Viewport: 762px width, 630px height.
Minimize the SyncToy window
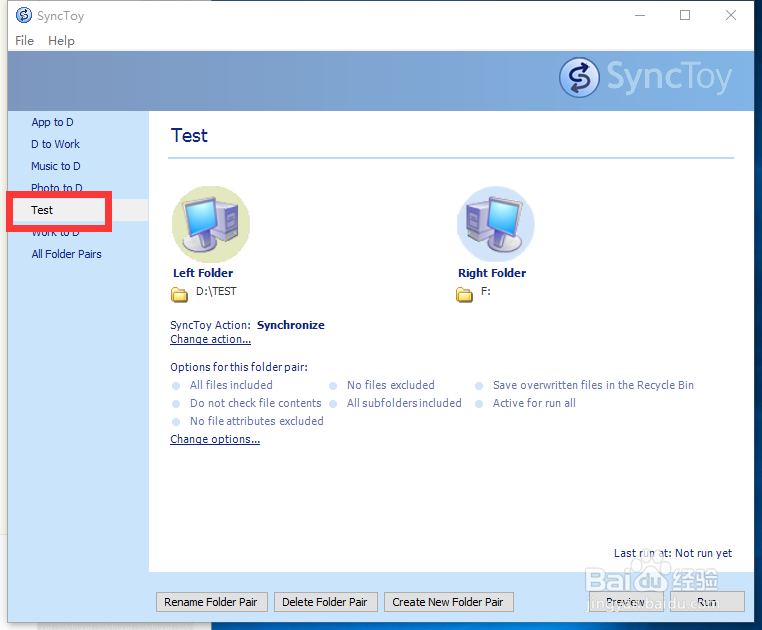point(640,16)
